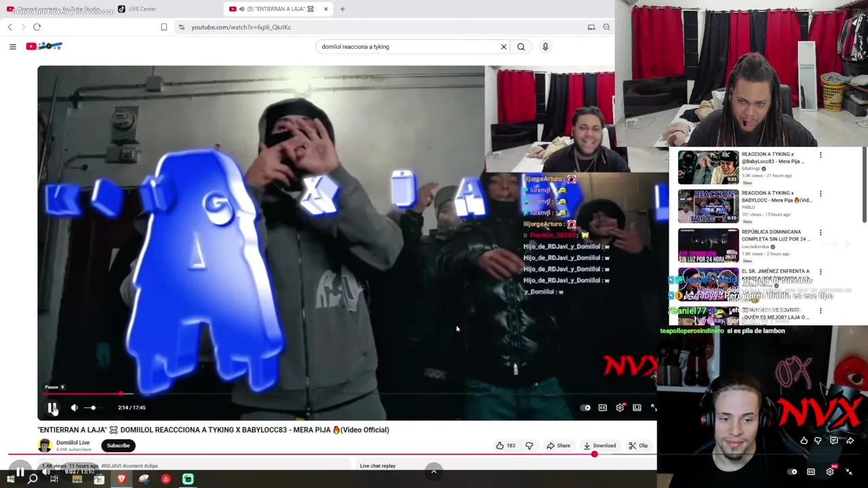Open more options for EduKingz video
Viewport: 868px width, 488px height.
click(x=821, y=155)
